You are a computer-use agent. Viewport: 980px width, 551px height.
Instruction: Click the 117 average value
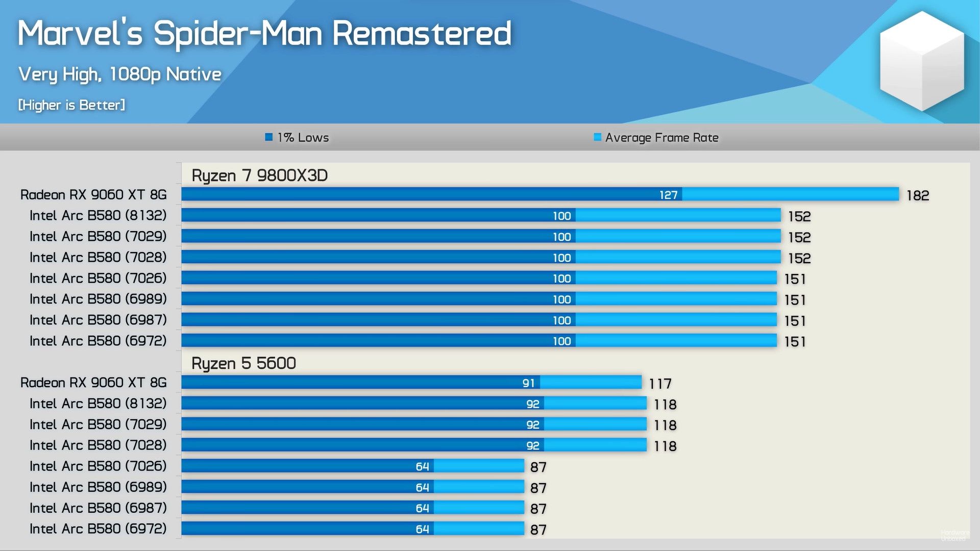click(x=660, y=384)
